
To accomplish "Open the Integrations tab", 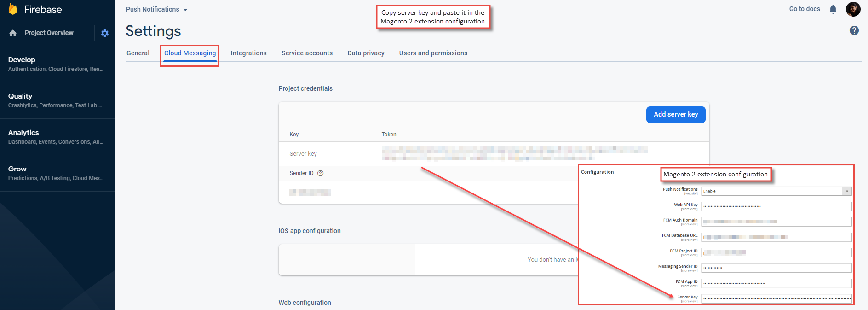I will click(x=249, y=53).
